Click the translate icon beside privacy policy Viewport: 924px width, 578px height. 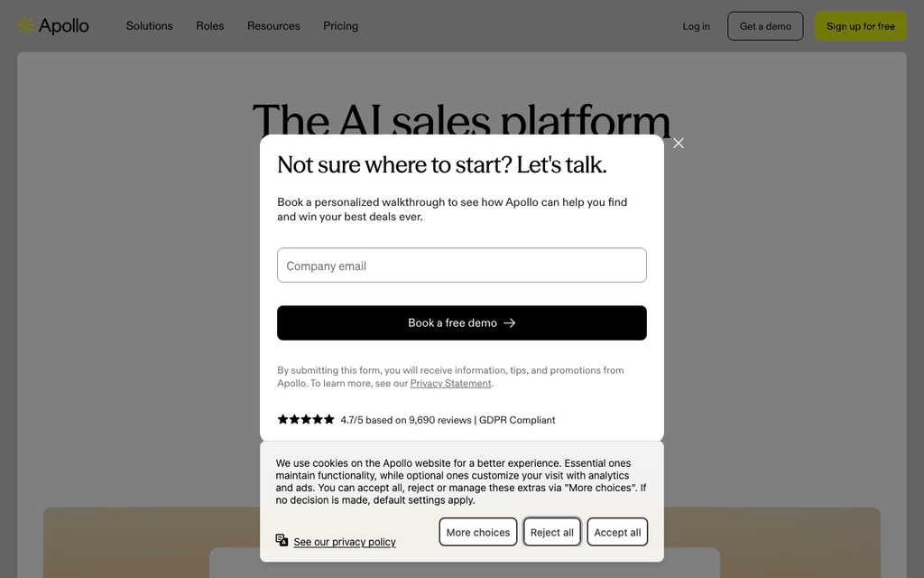tap(282, 540)
